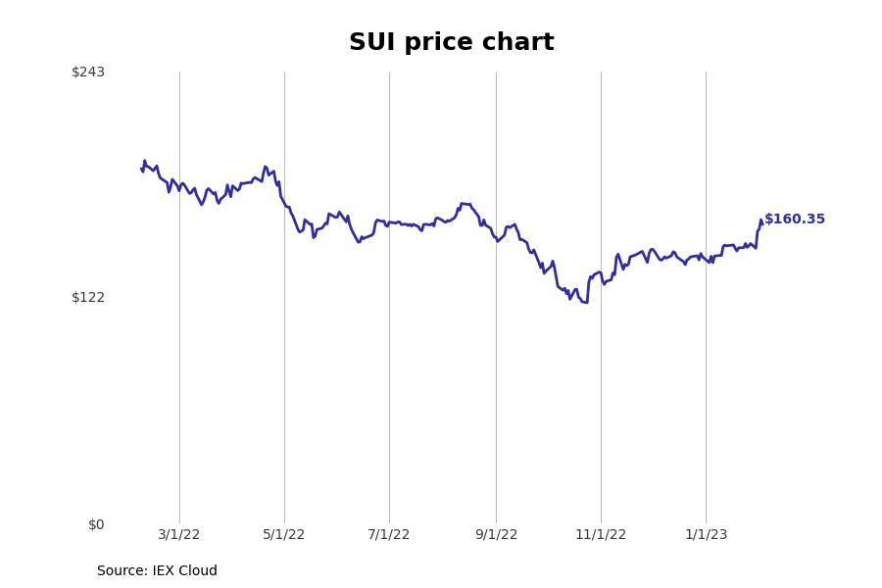Image resolution: width=882 pixels, height=588 pixels.
Task: Select the 11/1/22 date tick label
Action: click(x=601, y=534)
